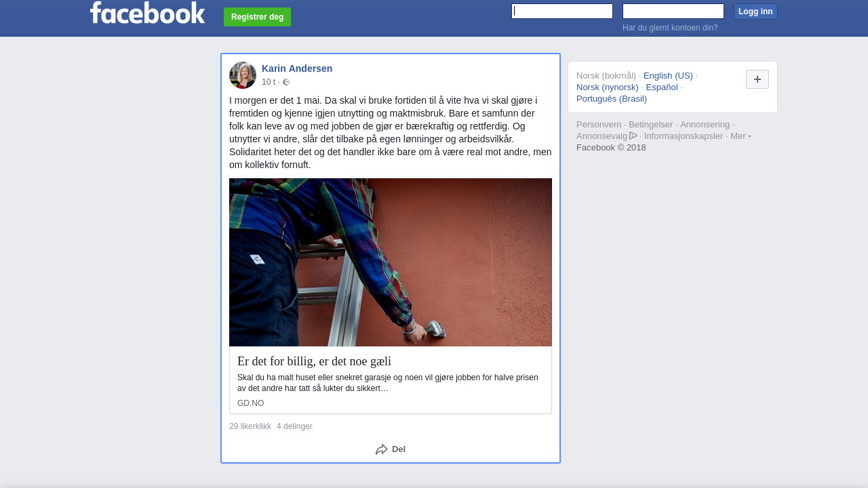Open Karin Andersen's profile picture
Image resolution: width=868 pixels, height=488 pixels.
(243, 75)
